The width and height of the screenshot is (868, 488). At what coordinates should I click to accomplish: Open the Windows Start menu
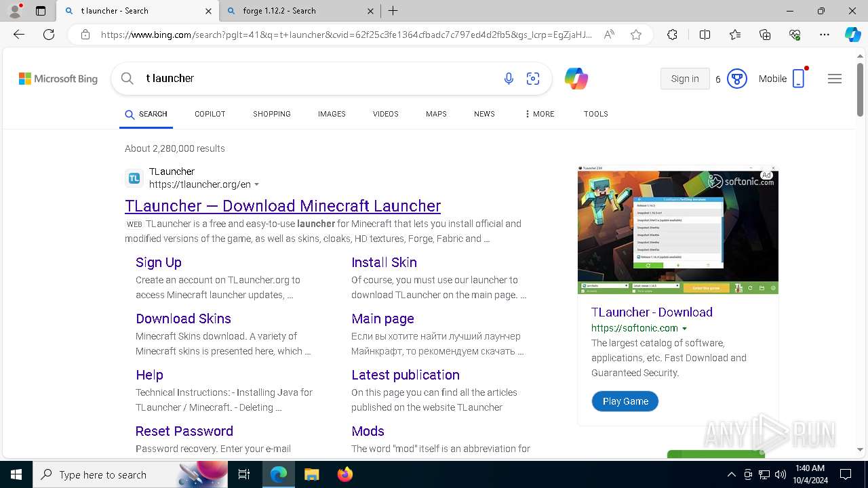(16, 474)
